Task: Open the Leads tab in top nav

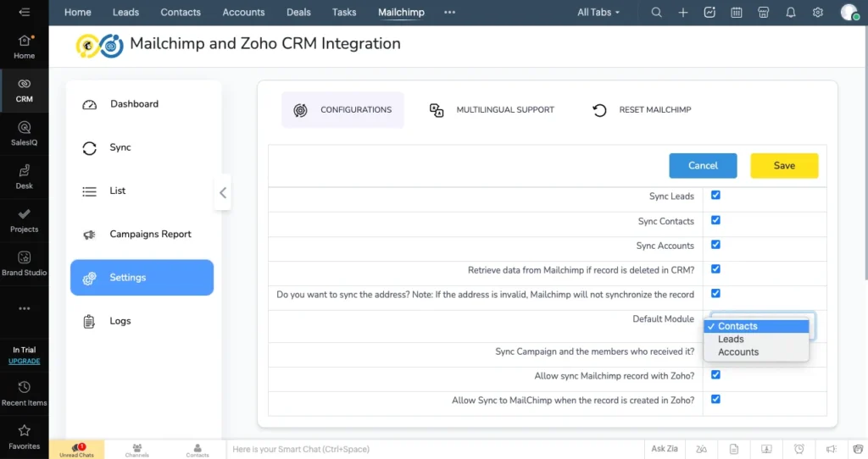Action: [x=125, y=12]
